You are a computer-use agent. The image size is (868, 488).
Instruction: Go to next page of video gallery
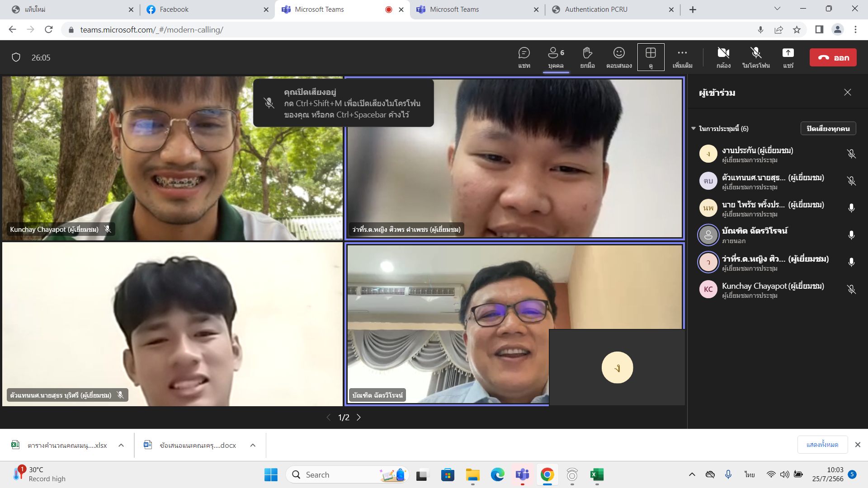(x=359, y=418)
